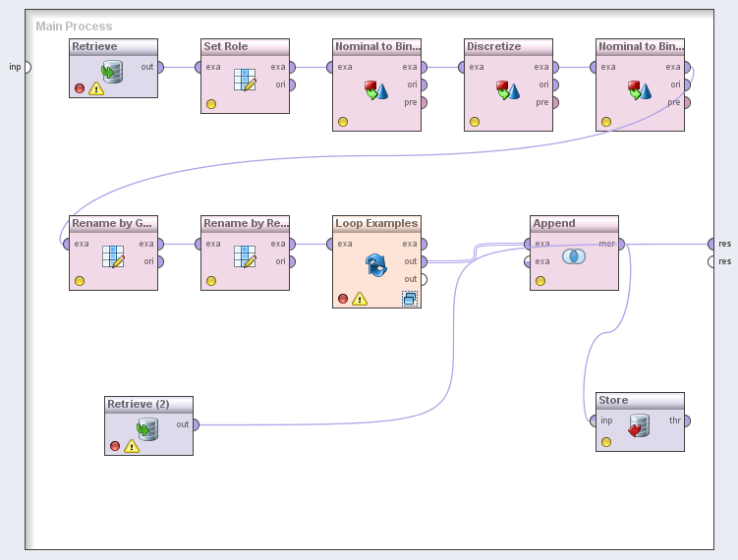This screenshot has height=560, width=738.
Task: Click the Append operator title bar
Action: 574,224
